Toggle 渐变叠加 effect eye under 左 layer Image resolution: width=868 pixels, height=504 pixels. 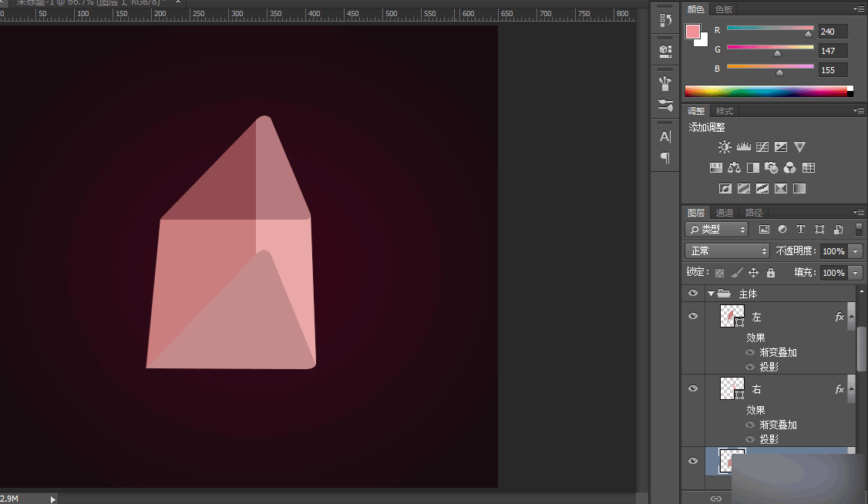750,352
